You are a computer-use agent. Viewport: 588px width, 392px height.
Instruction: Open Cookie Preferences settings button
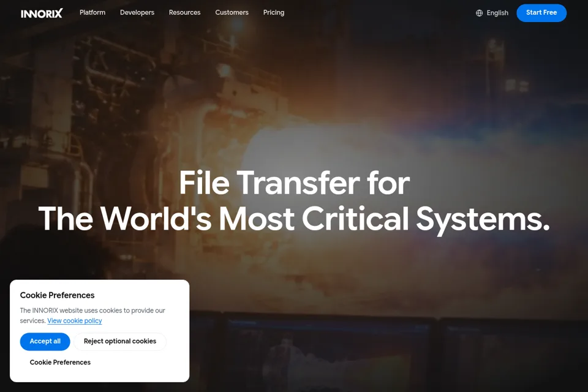click(60, 363)
